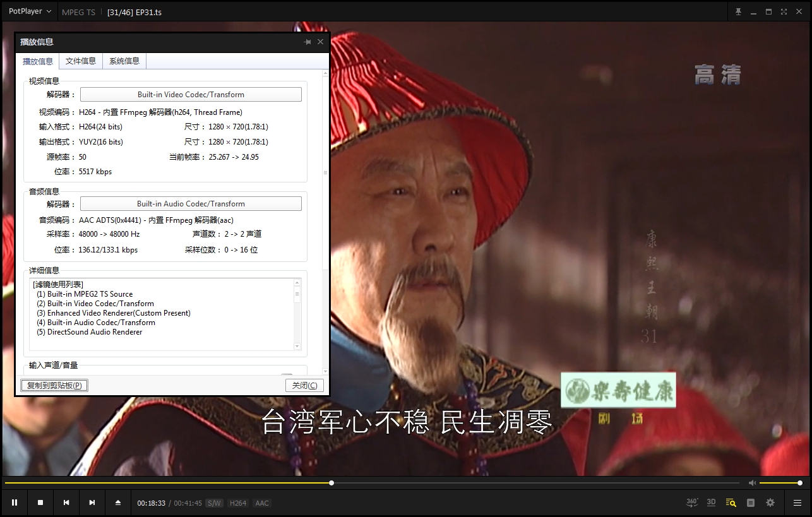The image size is (812, 517).
Task: Switch to the 文件信息 tab
Action: pos(81,61)
